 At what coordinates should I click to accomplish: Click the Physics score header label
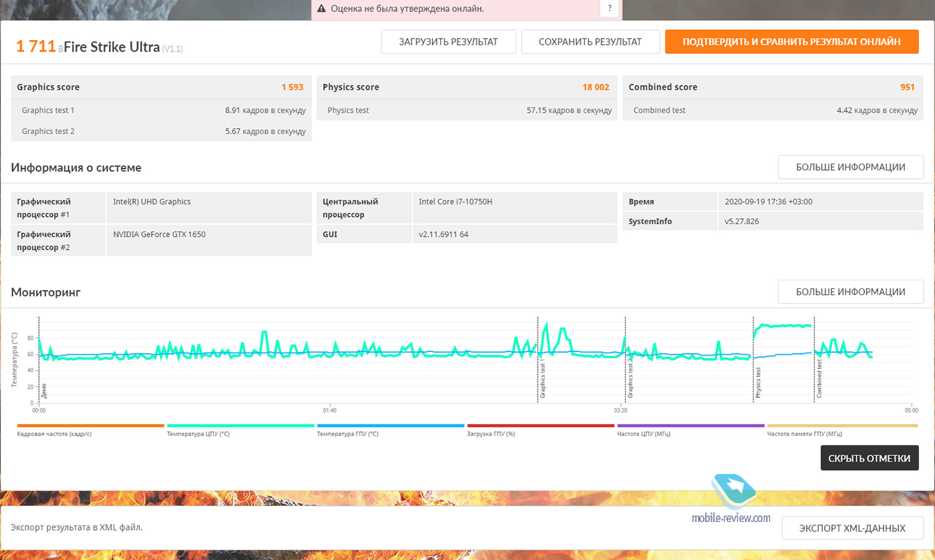pyautogui.click(x=351, y=87)
